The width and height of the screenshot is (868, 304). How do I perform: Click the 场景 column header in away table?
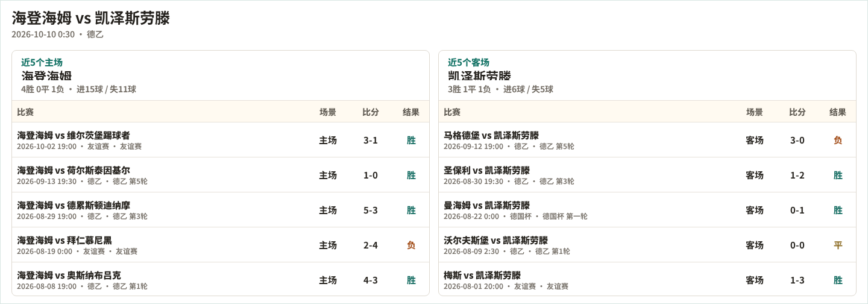pyautogui.click(x=755, y=112)
